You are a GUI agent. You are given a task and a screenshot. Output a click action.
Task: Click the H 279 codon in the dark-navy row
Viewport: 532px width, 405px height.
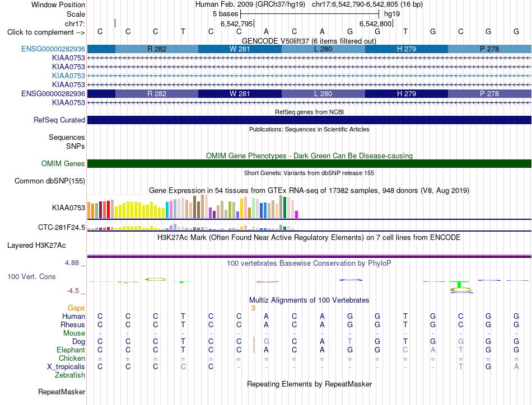click(407, 93)
